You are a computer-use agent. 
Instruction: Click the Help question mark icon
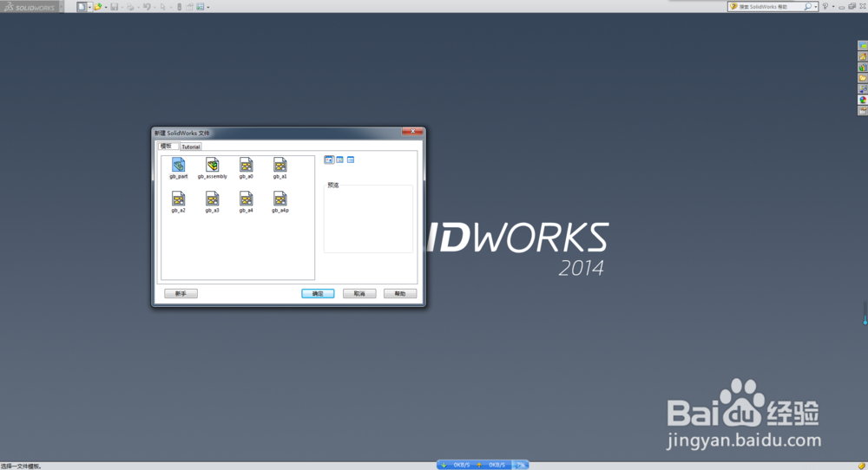coord(825,7)
